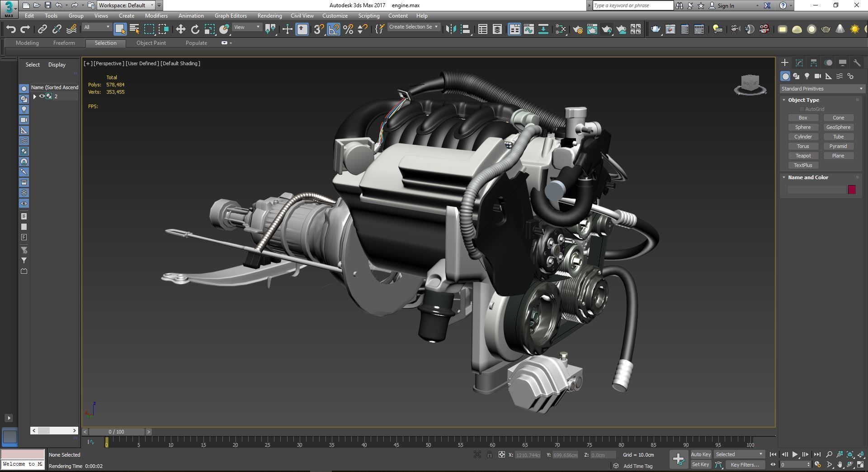
Task: Open Select by Name dialog
Action: click(134, 29)
